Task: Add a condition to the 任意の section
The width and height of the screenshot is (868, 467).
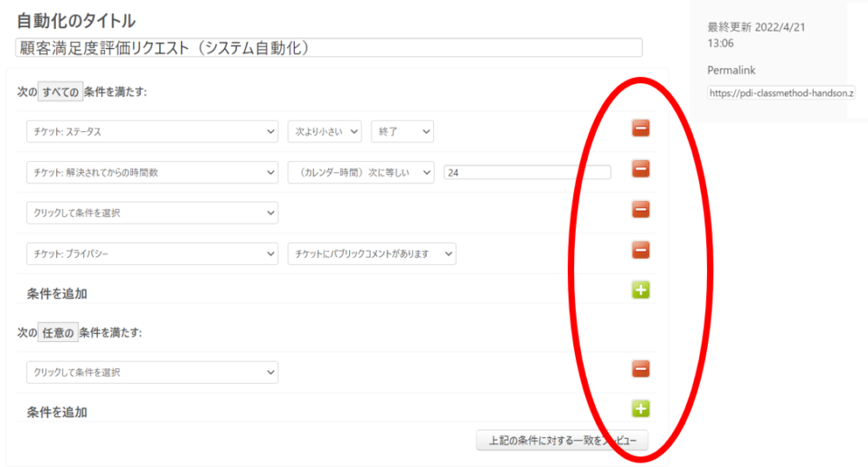Action: point(640,408)
